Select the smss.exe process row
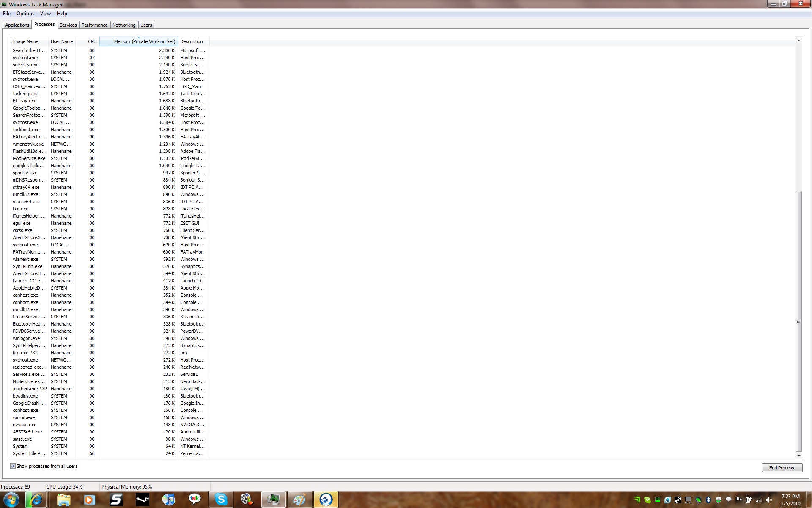Viewport: 812px width, 508px height. [110, 439]
